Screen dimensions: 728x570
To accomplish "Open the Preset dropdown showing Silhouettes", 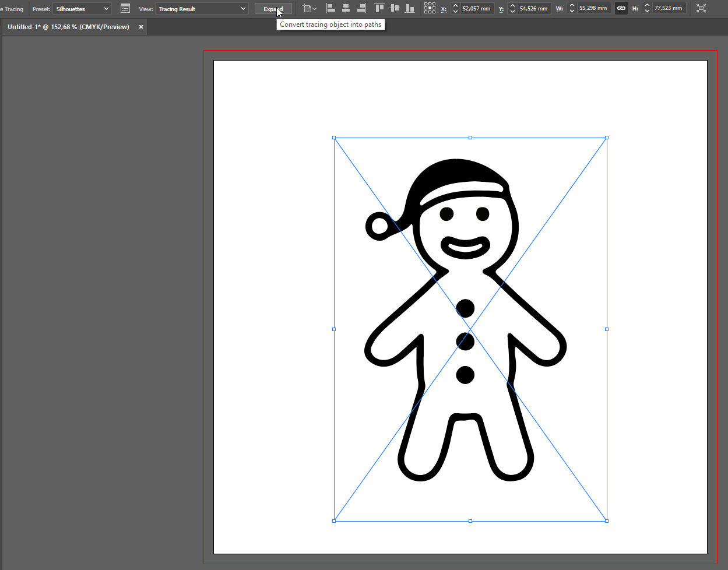I will point(82,9).
